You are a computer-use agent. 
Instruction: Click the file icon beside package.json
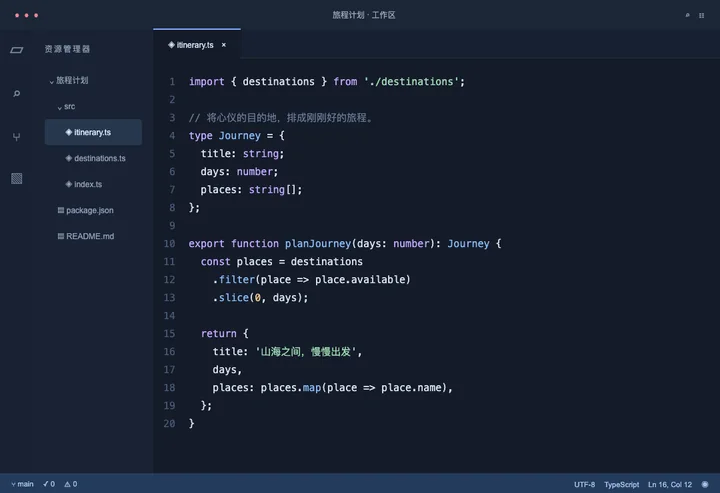click(61, 210)
